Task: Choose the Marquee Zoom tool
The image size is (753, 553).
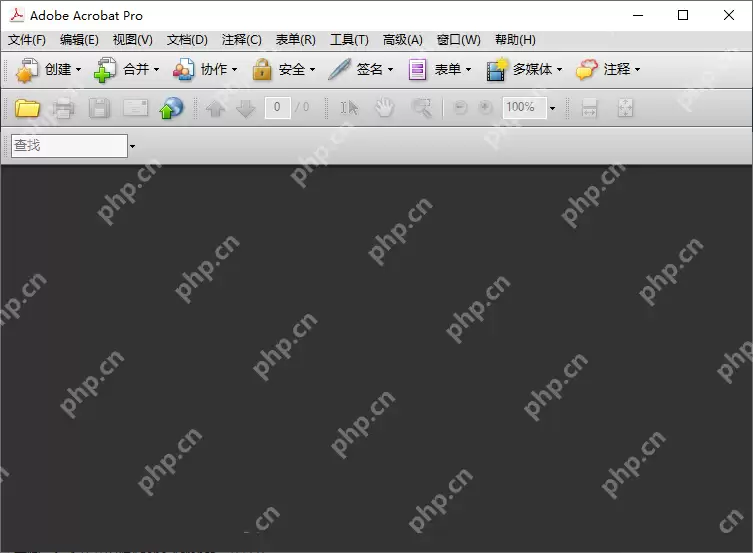Action: pyautogui.click(x=422, y=108)
